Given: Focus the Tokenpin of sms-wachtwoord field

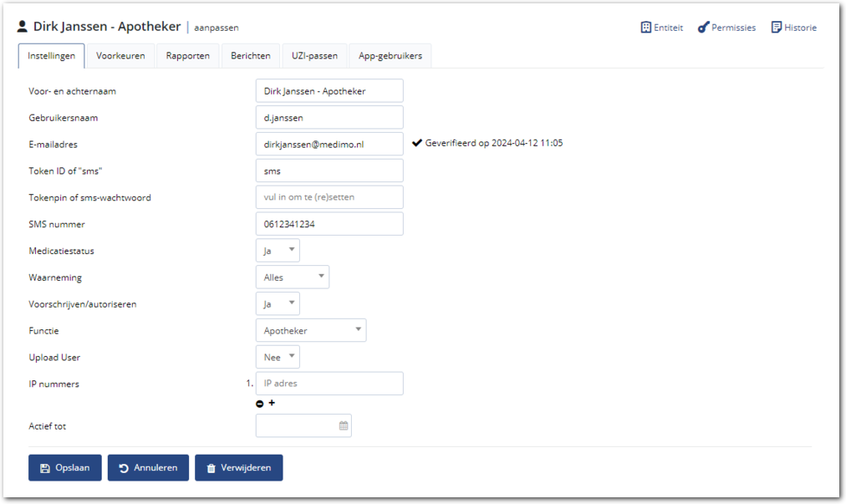Looking at the screenshot, I should tap(329, 197).
